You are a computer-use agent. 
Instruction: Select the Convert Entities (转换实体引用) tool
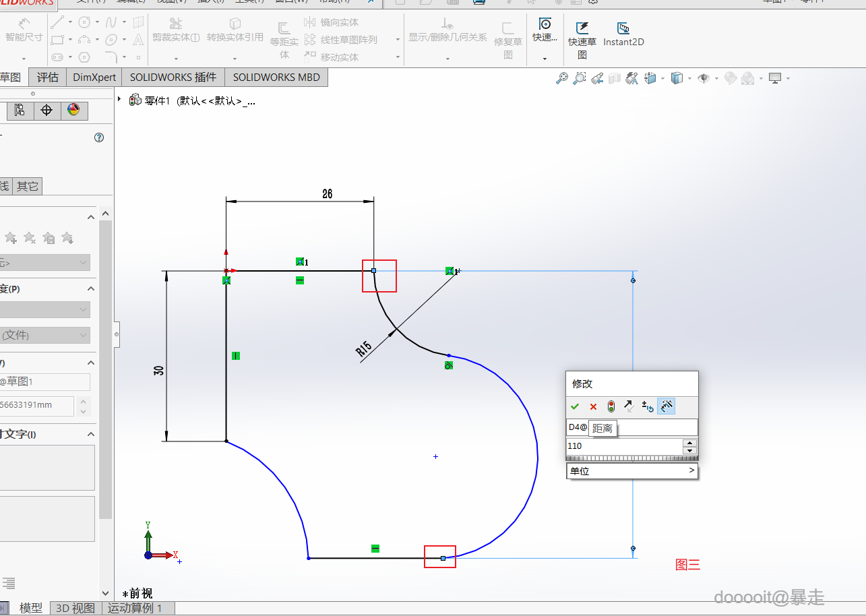point(235,31)
